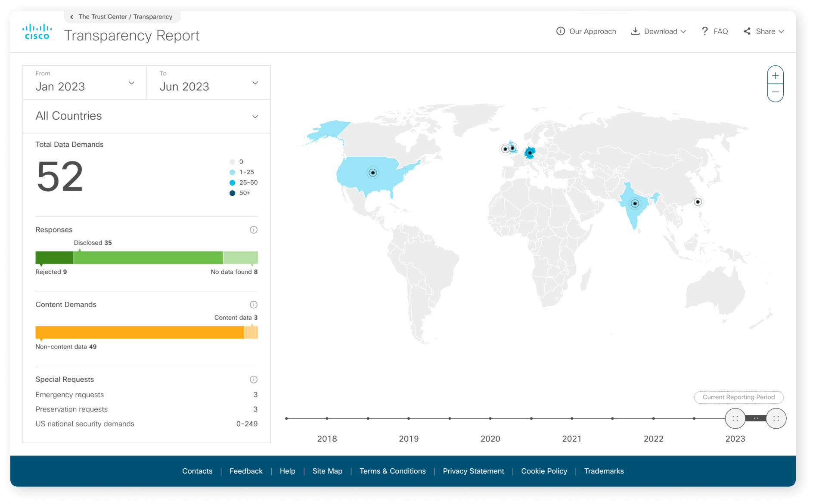
Task: Open the info tooltip next to Content Demands
Action: coord(253,304)
